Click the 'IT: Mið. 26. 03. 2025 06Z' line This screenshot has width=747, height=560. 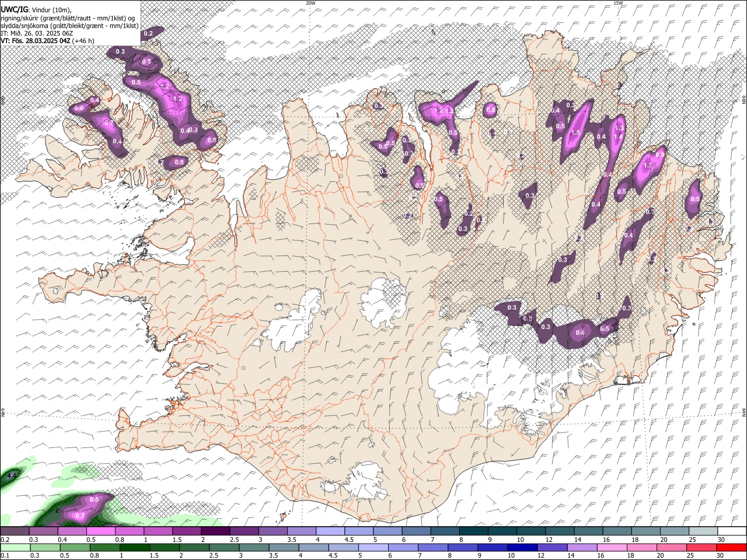tap(37, 33)
